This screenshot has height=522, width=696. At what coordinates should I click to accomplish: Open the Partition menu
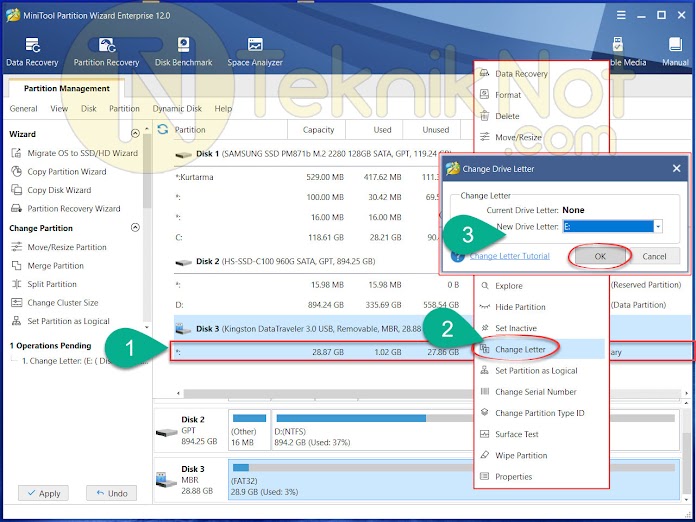[x=124, y=109]
